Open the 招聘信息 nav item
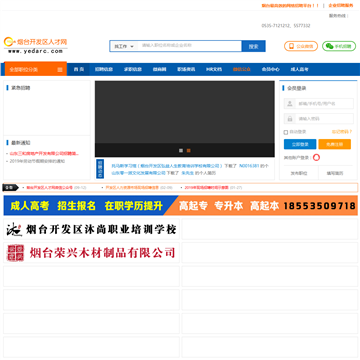 point(104,69)
